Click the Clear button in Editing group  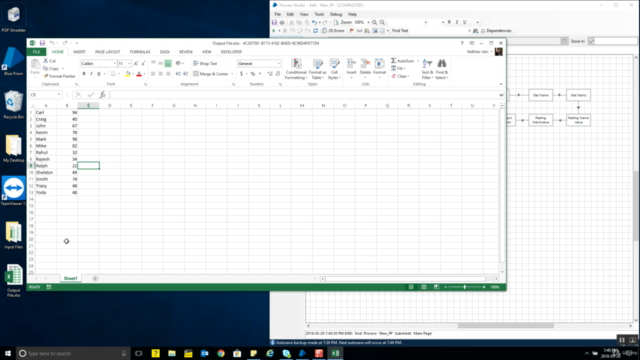point(400,76)
